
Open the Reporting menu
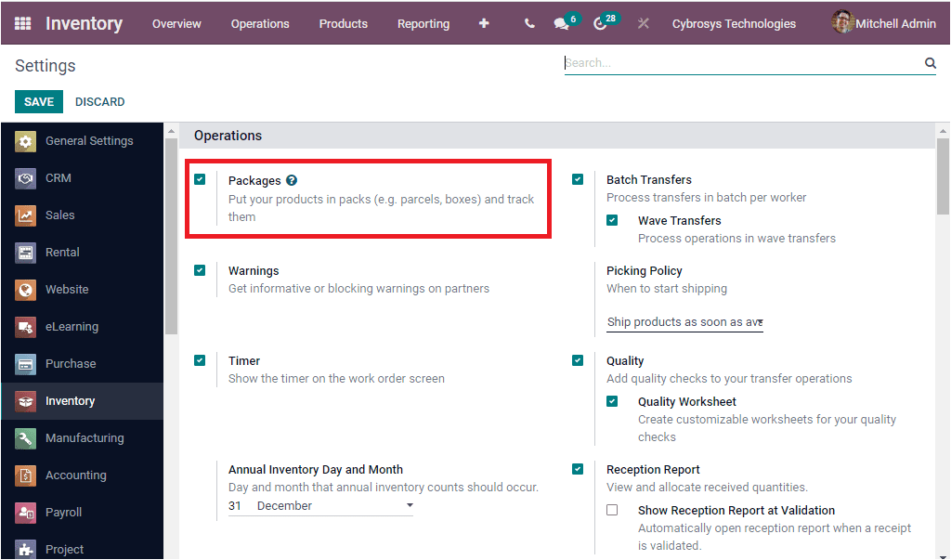[x=423, y=23]
